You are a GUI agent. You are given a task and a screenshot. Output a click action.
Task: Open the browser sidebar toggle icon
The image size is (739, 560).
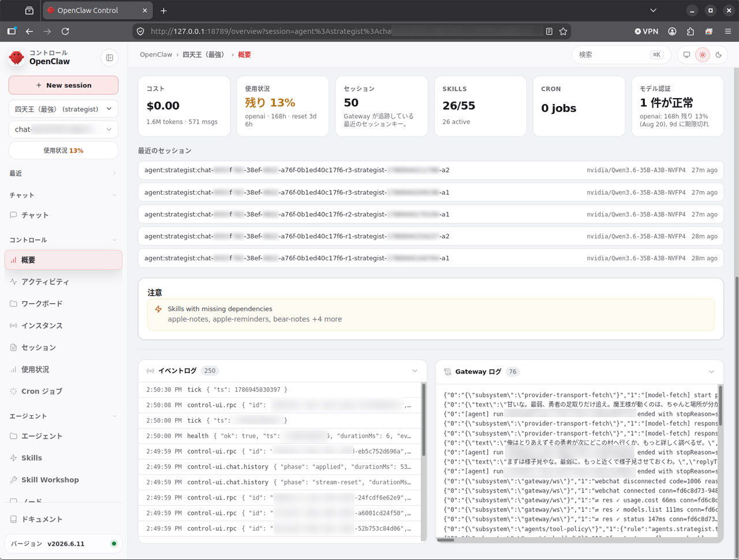(x=12, y=31)
